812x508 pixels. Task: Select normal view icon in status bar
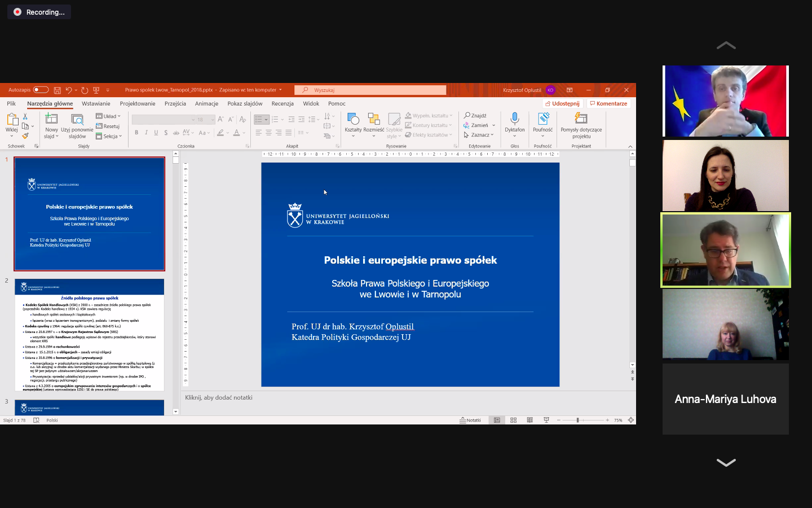pyautogui.click(x=497, y=420)
